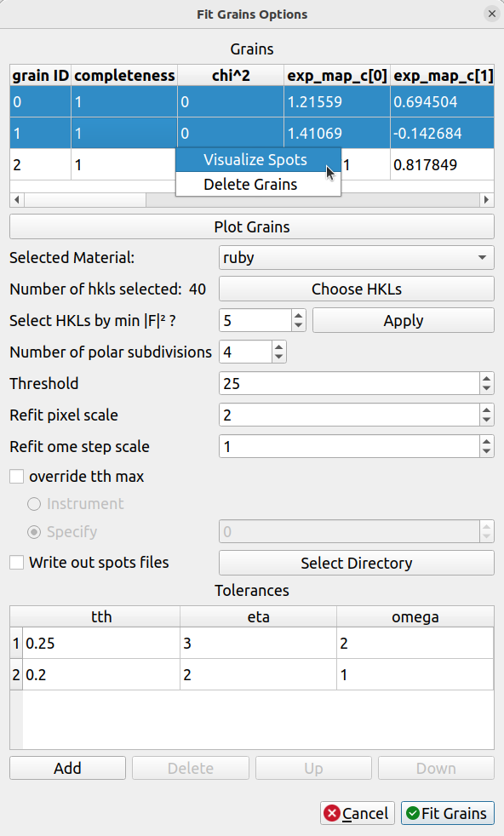Click the eta tolerances column header

(x=258, y=617)
